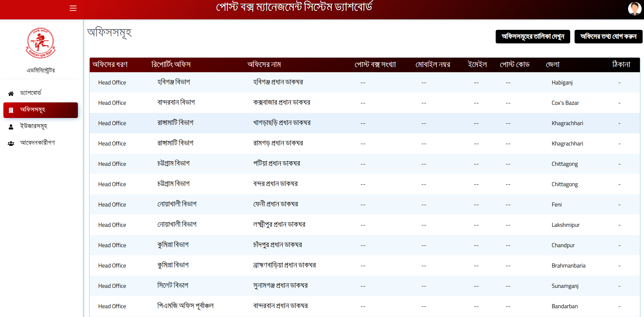Screen dimensions: 644x317
Task: Click the home icon beside ড্যাশবোর্ড
Action: pos(11,94)
